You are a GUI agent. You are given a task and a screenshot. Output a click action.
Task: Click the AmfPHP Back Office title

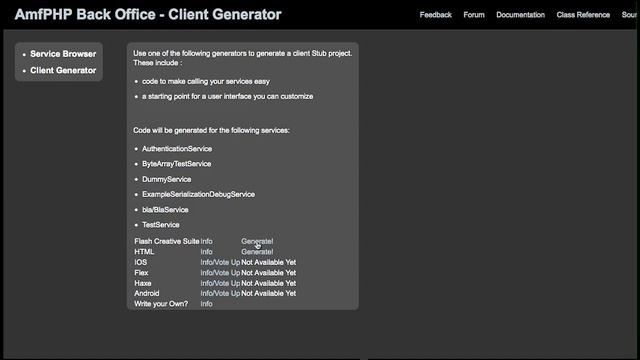148,14
